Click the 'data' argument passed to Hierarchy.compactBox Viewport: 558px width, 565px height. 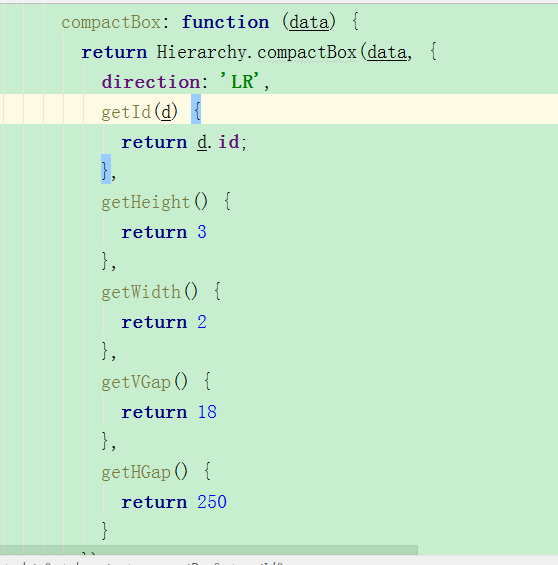(387, 53)
